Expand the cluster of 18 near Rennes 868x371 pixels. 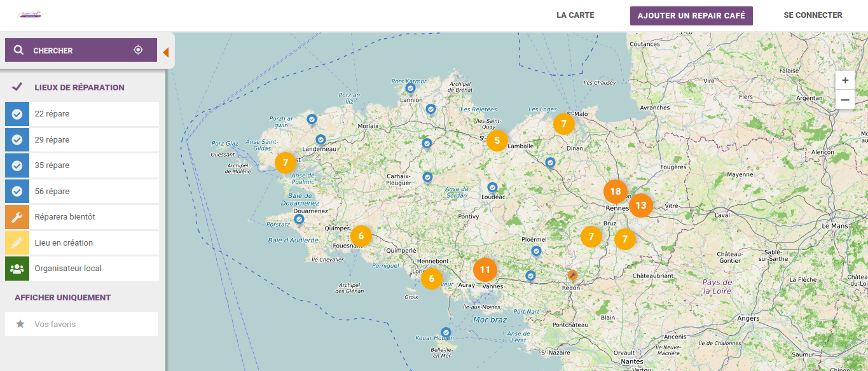coord(614,190)
